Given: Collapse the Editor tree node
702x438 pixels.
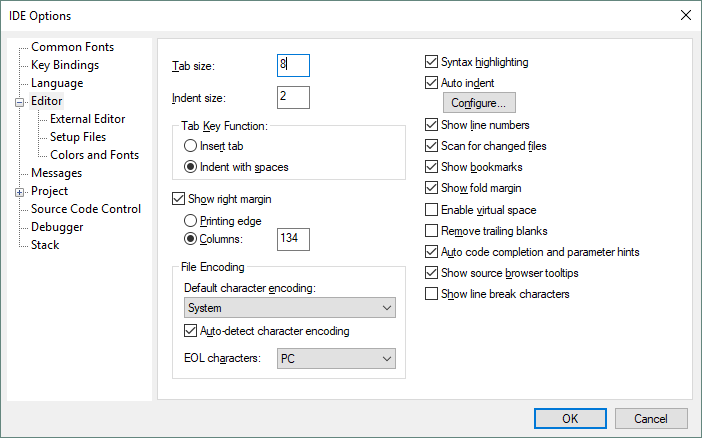Looking at the screenshot, I should click(19, 101).
